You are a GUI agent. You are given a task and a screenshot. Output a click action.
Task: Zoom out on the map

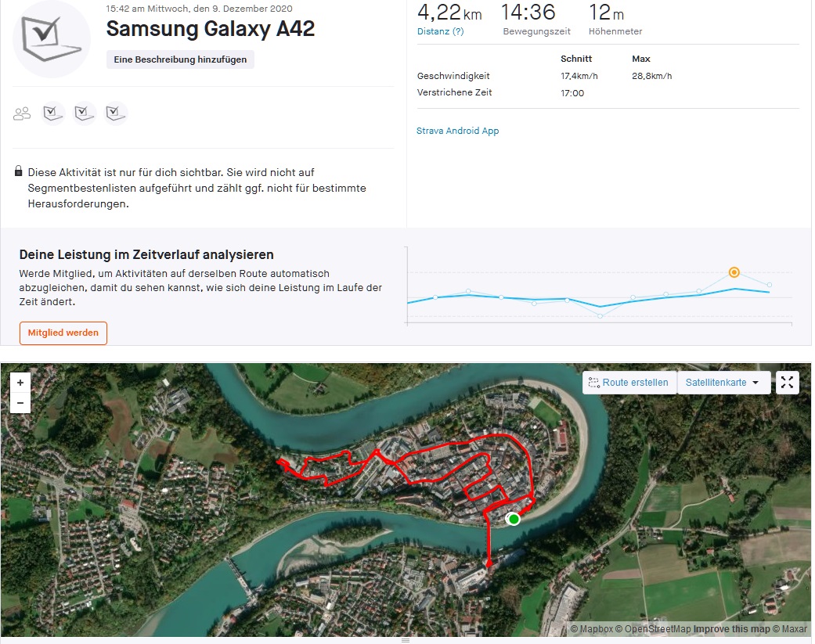20,404
